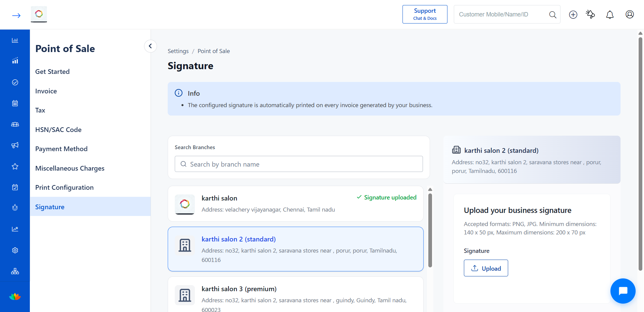
Task: Click the branch list scrollbar
Action: pos(430,230)
